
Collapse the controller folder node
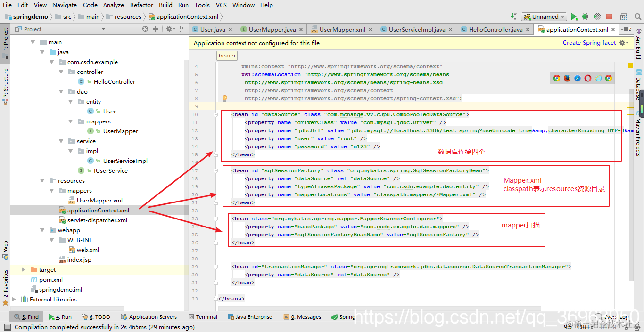click(x=61, y=72)
